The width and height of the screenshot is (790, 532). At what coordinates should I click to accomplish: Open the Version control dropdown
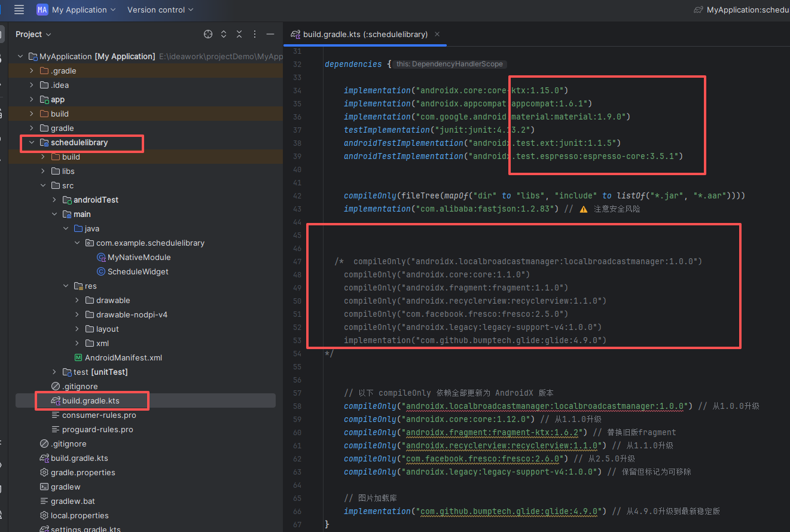(x=160, y=10)
